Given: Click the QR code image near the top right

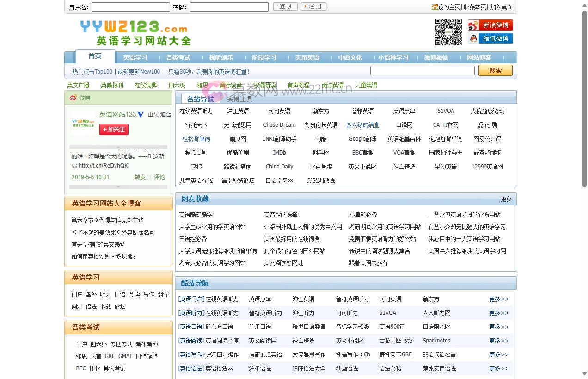Looking at the screenshot, I should pos(447,31).
